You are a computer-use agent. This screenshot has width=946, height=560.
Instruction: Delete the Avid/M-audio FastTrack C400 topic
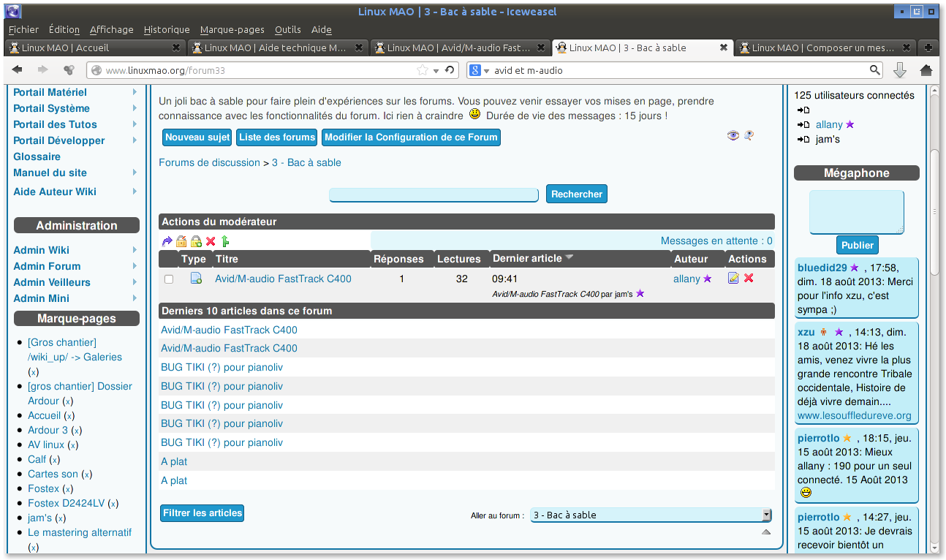749,279
